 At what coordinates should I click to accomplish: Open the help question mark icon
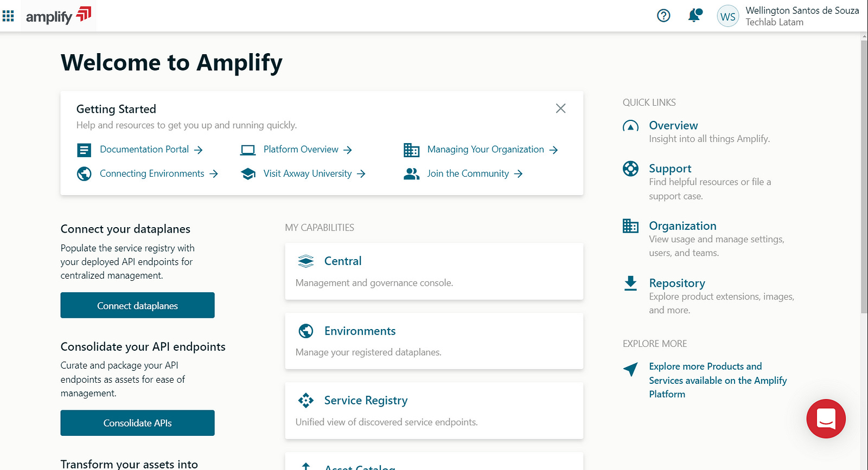pyautogui.click(x=663, y=16)
